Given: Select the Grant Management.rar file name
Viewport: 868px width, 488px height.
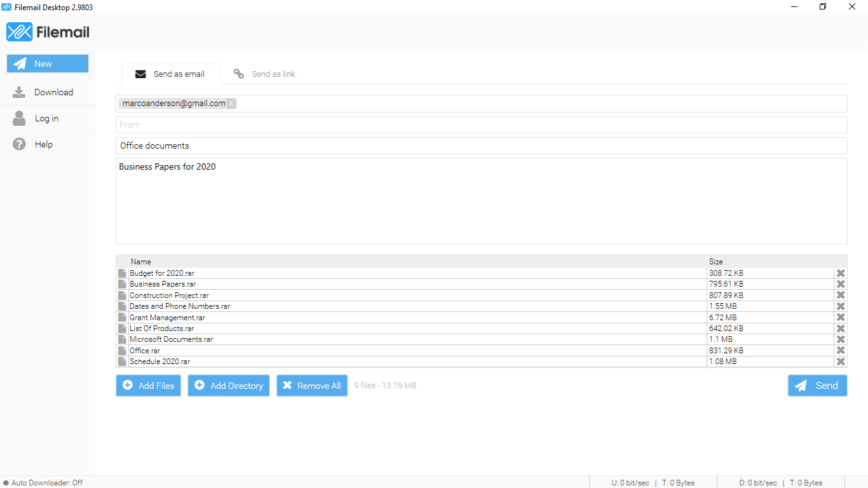Looking at the screenshot, I should point(167,317).
